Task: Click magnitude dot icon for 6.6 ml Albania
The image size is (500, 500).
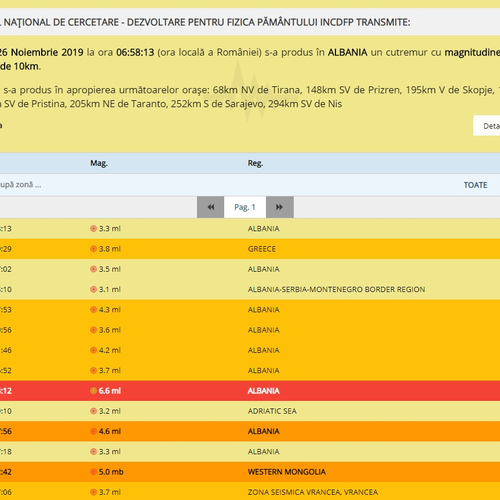Action: coord(94,391)
